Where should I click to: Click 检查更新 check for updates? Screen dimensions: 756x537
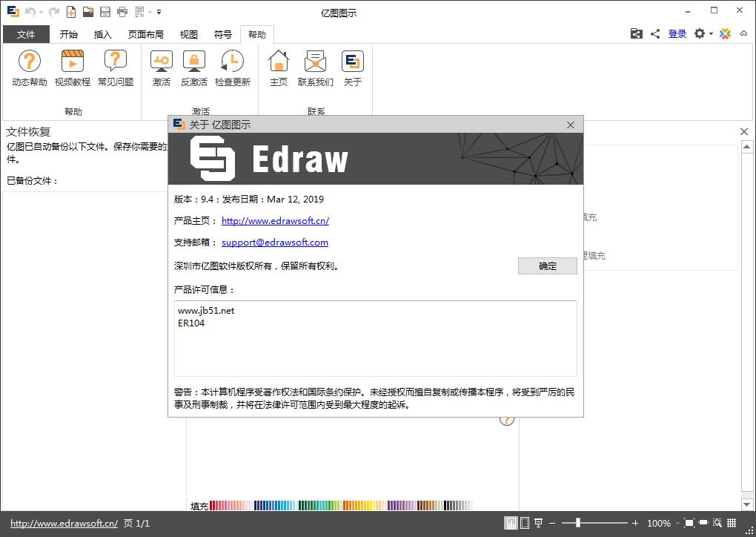pos(233,68)
